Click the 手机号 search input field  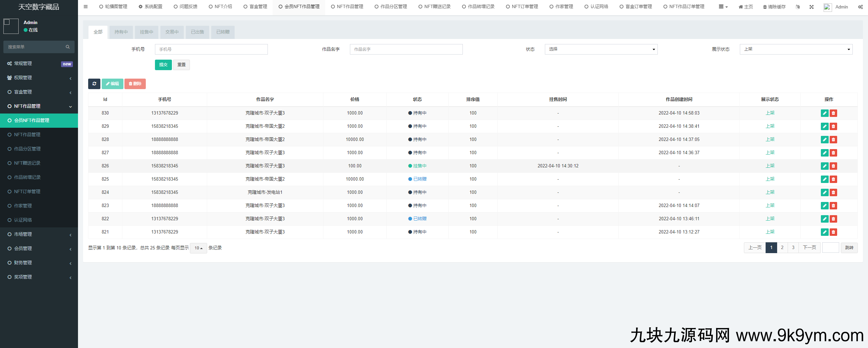coord(211,49)
